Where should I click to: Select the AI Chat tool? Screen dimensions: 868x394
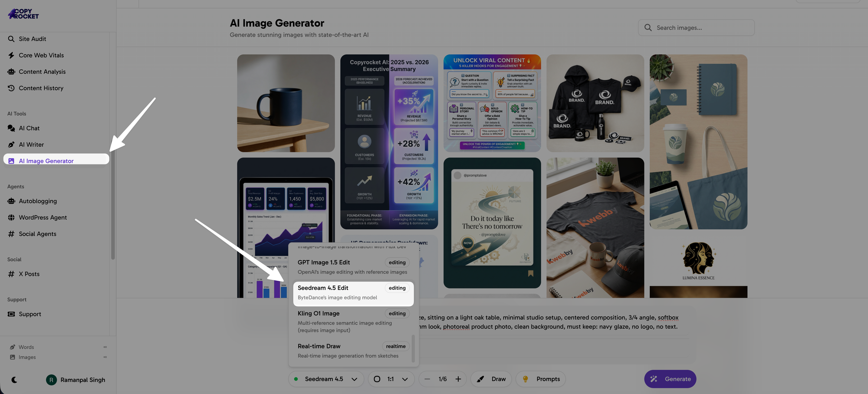(x=29, y=128)
